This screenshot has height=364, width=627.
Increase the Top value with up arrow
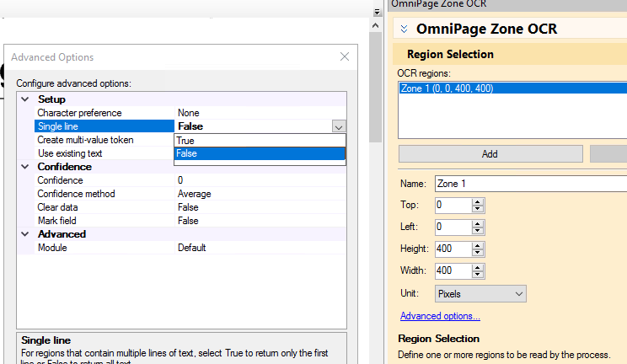(478, 202)
